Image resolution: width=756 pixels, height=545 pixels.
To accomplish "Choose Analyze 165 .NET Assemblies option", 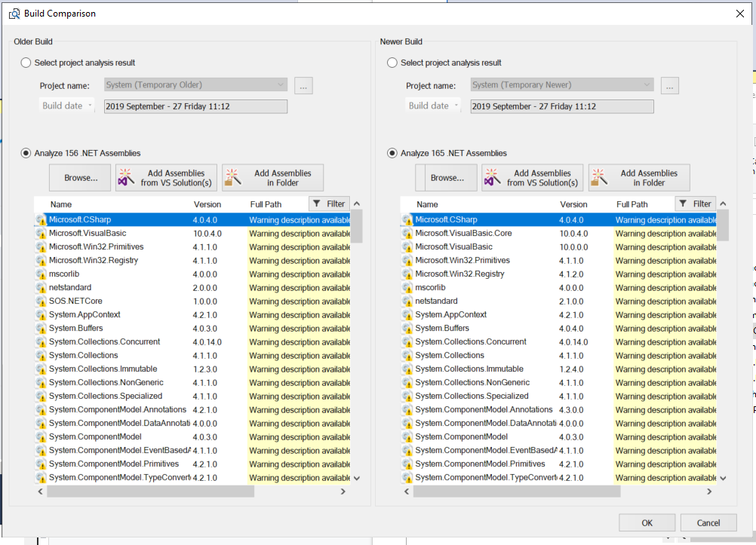I will pyautogui.click(x=392, y=153).
